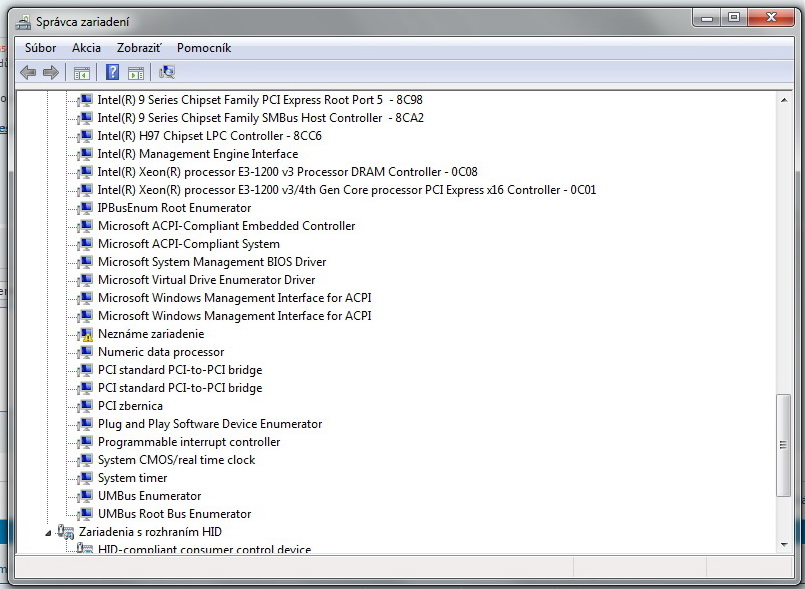Click the Device Manager title bar icon

coord(23,22)
